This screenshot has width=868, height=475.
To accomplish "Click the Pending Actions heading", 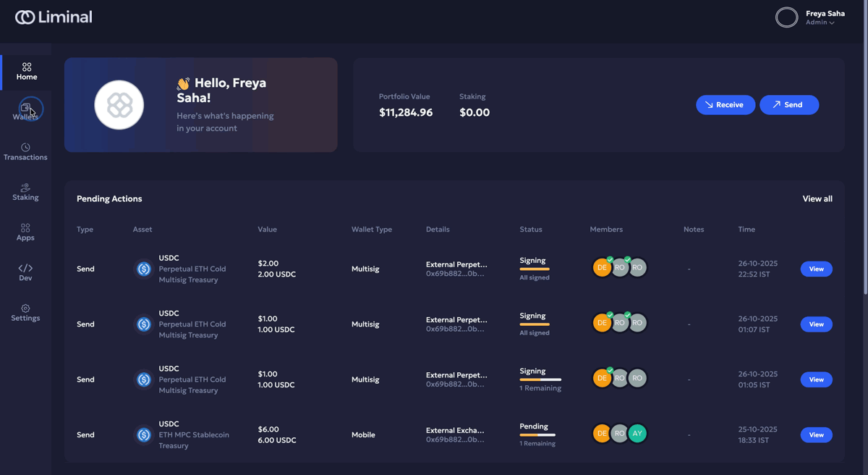I will [109, 199].
